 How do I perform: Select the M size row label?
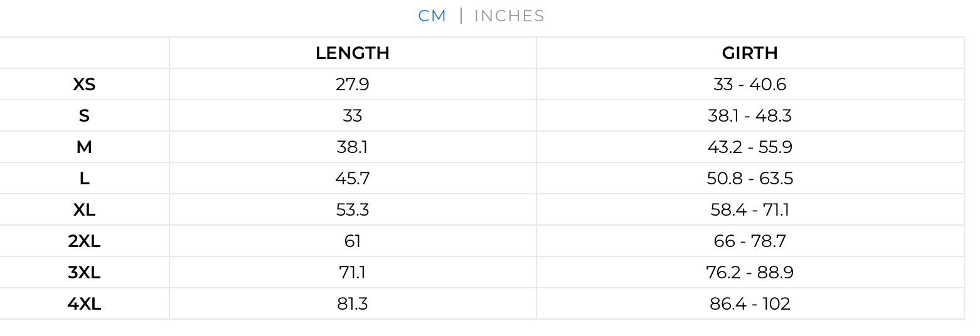[84, 147]
